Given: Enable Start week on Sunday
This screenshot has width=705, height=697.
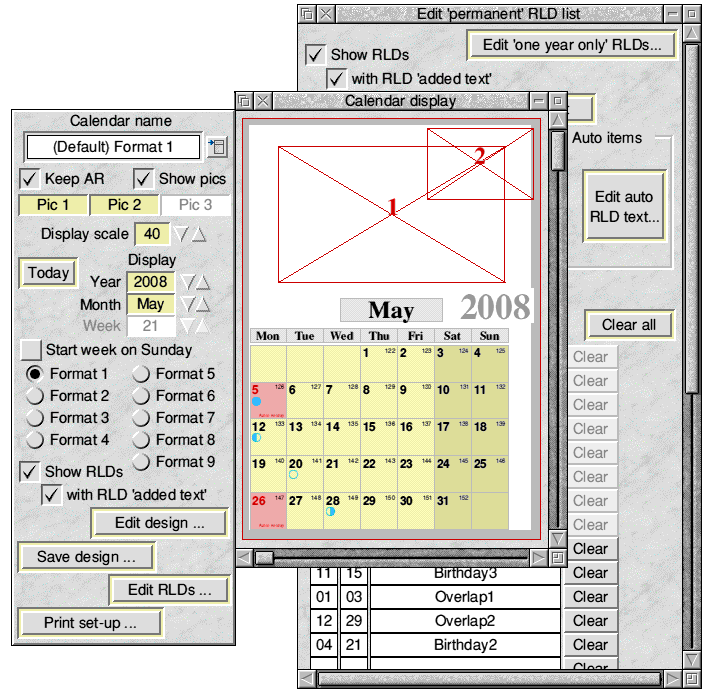Looking at the screenshot, I should (32, 350).
